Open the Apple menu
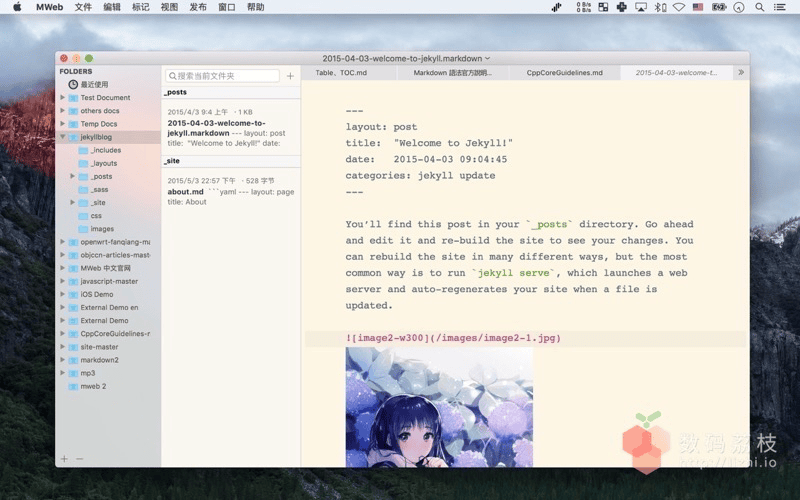This screenshot has width=800, height=500. click(x=17, y=7)
